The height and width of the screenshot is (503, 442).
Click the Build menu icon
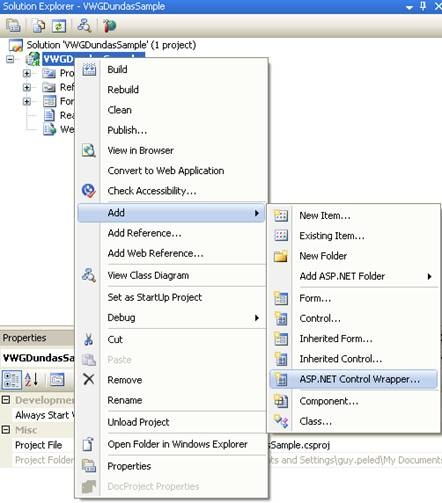click(x=89, y=69)
